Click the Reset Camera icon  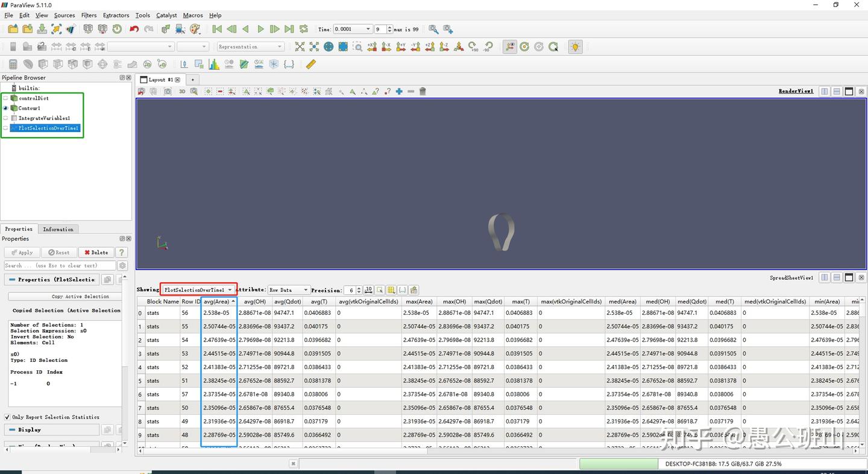click(x=299, y=46)
